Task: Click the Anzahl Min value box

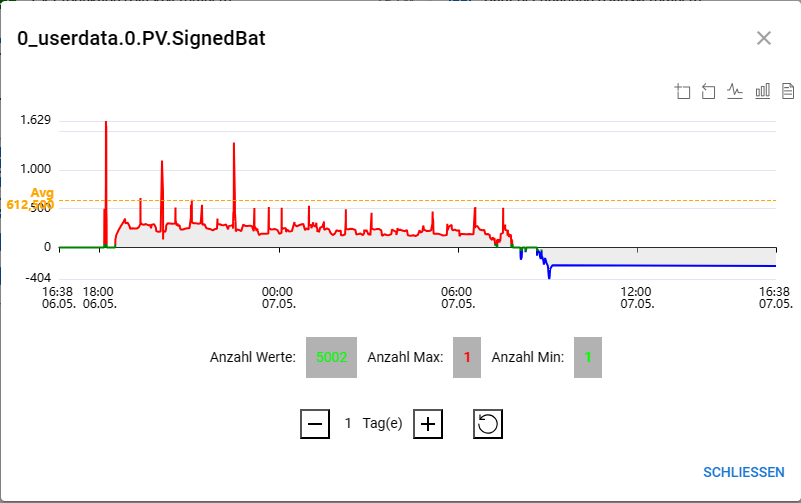Action: tap(588, 357)
